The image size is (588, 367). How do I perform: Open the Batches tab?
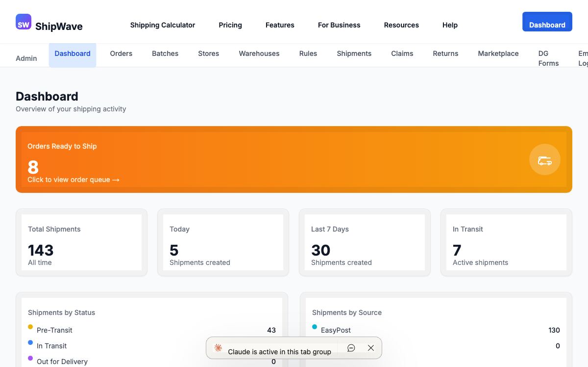click(165, 53)
